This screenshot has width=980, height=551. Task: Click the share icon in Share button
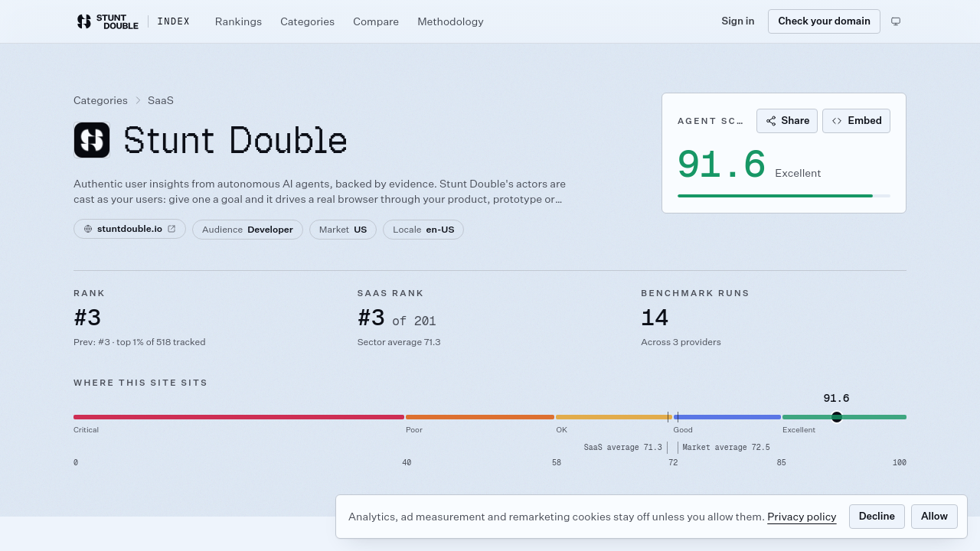[x=771, y=121]
